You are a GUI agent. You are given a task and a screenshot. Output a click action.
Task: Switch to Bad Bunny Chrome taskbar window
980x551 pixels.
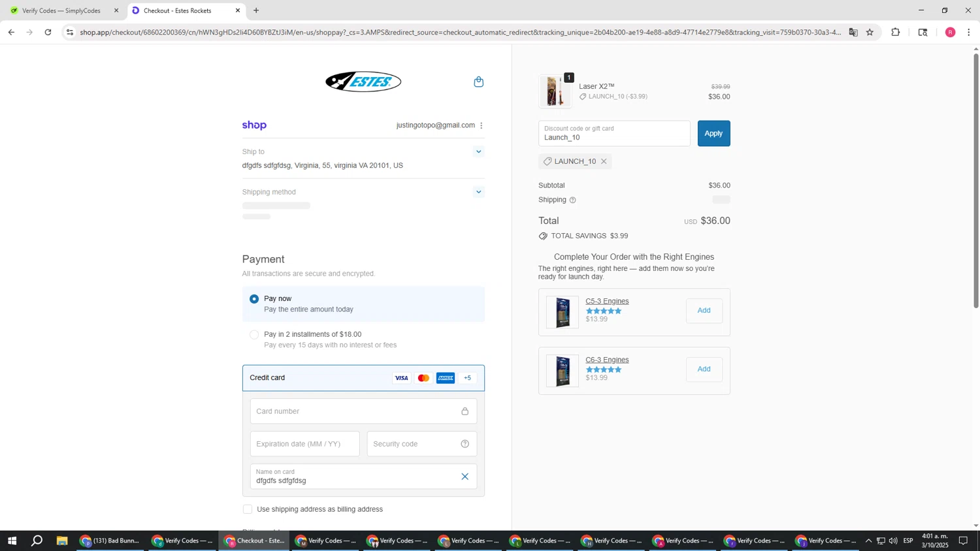110,541
